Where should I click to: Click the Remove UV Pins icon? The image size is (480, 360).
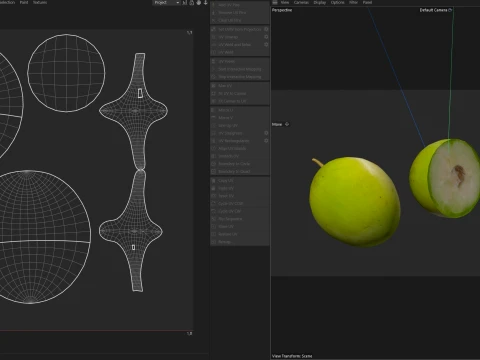coord(214,13)
